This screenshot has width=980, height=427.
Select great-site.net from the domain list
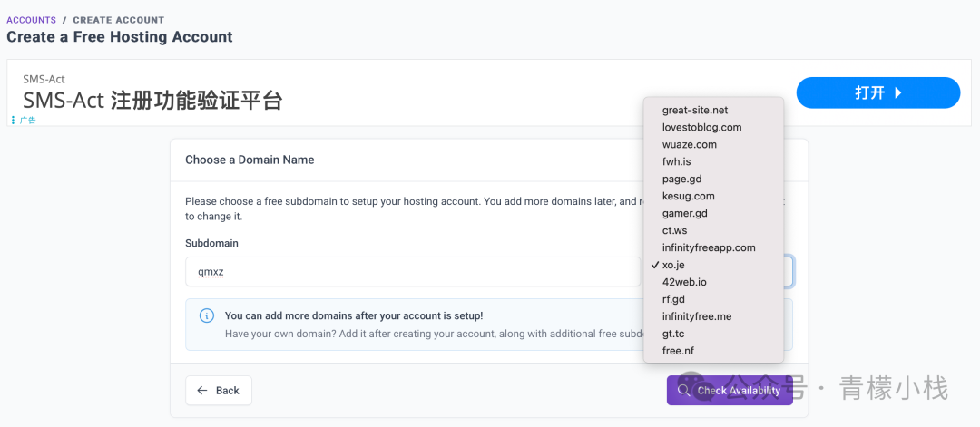[695, 110]
